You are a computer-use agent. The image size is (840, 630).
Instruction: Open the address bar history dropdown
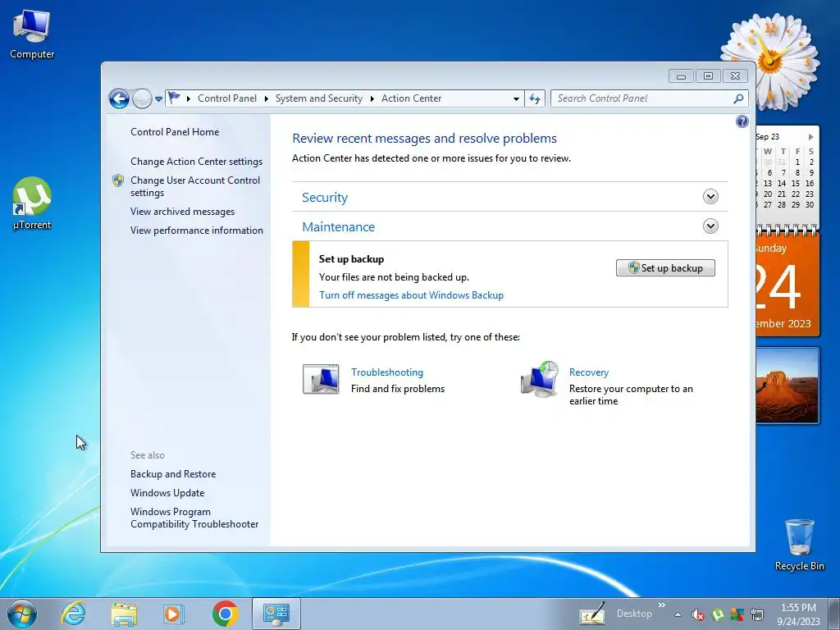[516, 98]
